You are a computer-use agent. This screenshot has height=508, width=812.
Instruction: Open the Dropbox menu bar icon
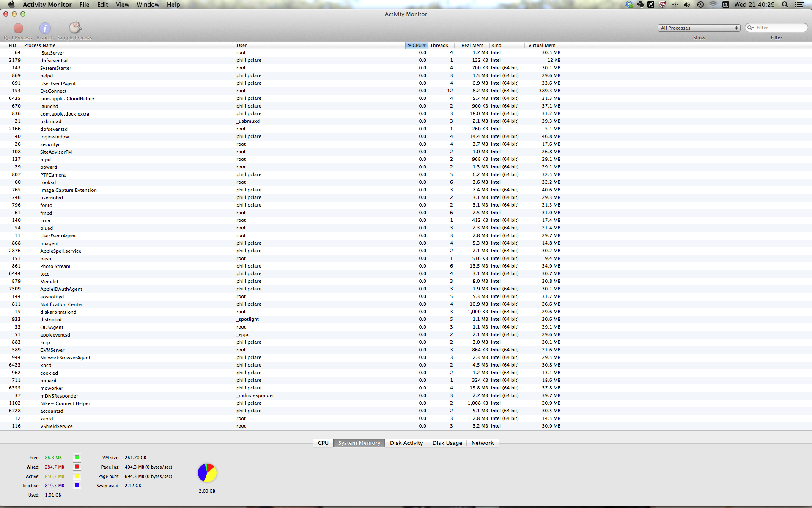coord(629,5)
